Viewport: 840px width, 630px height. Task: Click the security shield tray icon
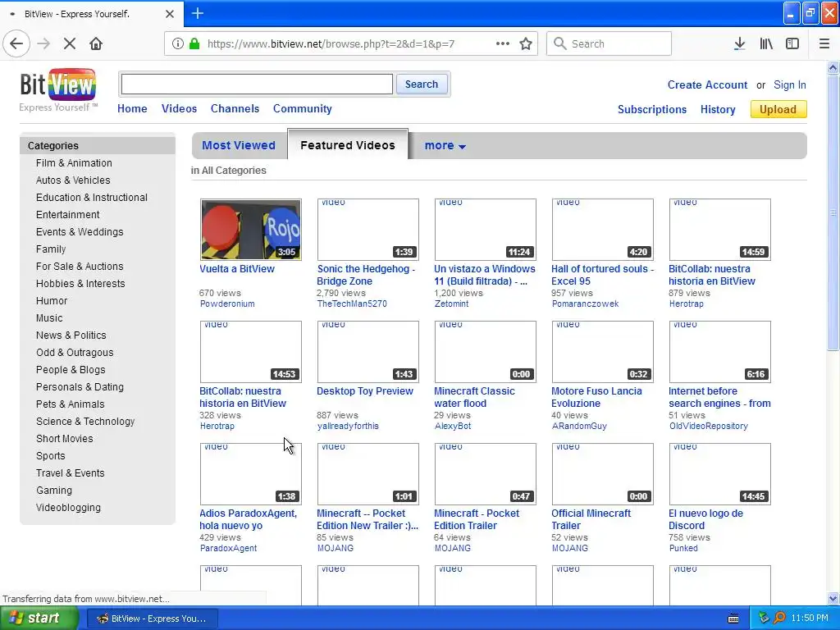[764, 619]
